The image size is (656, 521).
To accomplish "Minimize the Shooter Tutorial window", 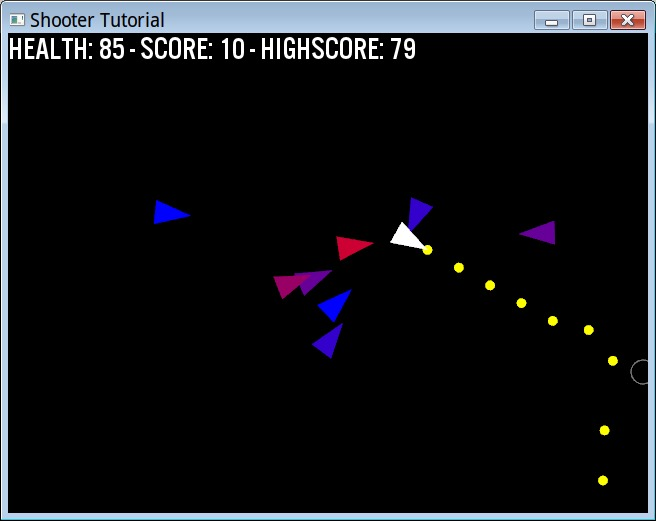I will (551, 20).
